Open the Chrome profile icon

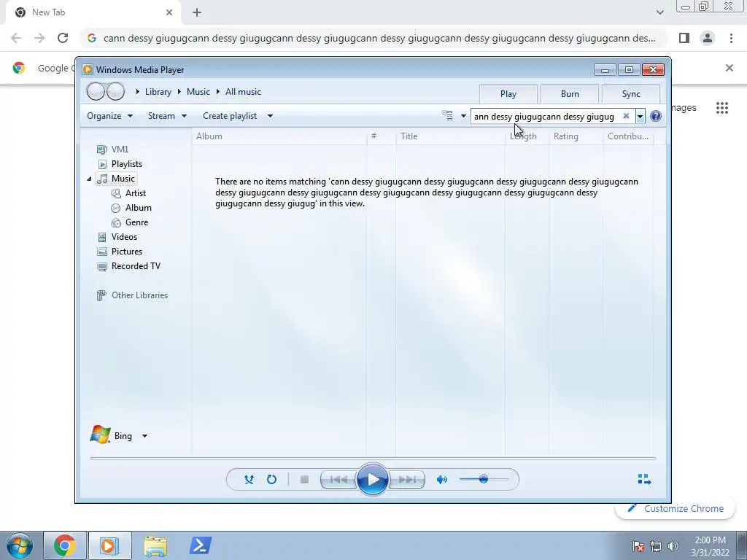[708, 38]
